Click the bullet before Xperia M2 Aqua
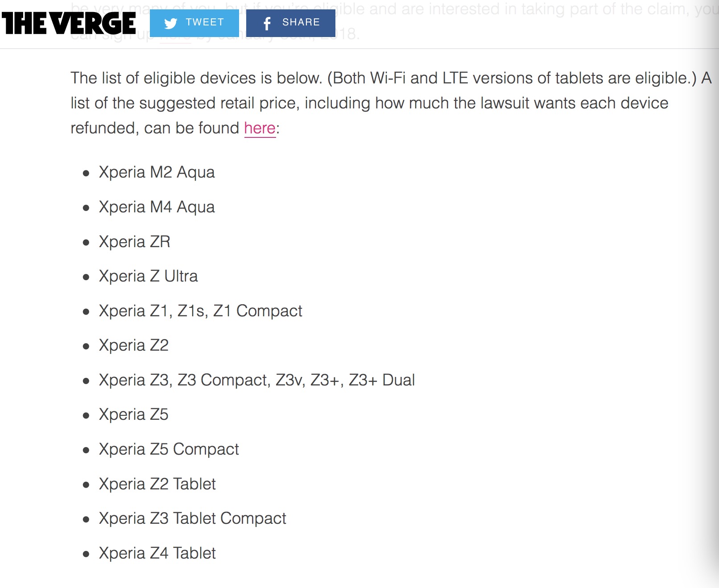Image resolution: width=719 pixels, height=588 pixels. pyautogui.click(x=86, y=173)
